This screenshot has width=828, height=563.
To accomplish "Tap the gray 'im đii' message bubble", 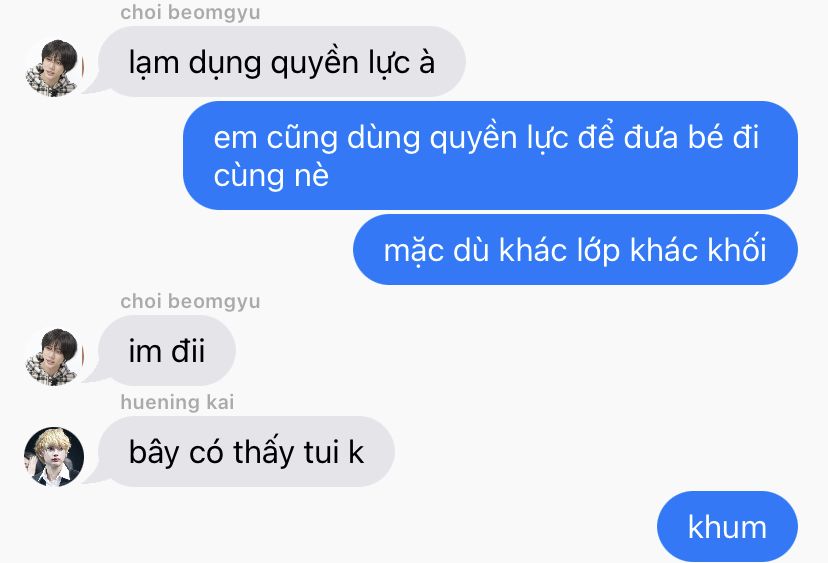I will coord(166,351).
